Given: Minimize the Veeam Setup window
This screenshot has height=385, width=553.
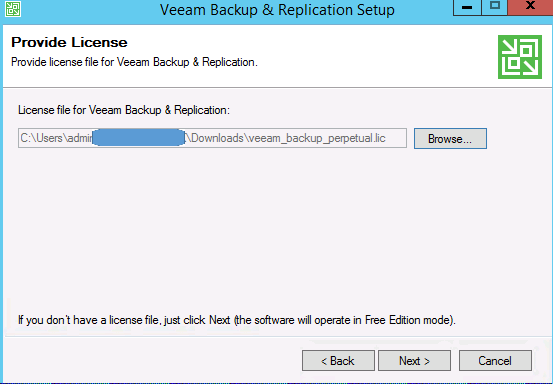Looking at the screenshot, I should [467, 7].
